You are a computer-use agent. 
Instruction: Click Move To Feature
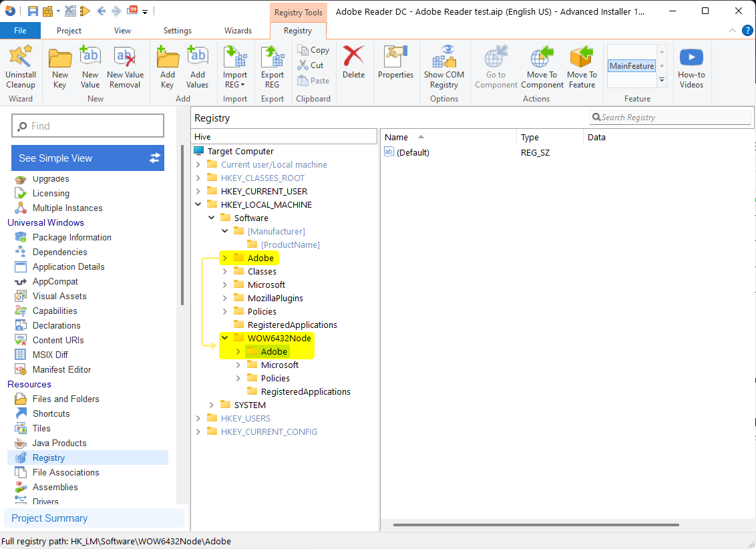(582, 67)
